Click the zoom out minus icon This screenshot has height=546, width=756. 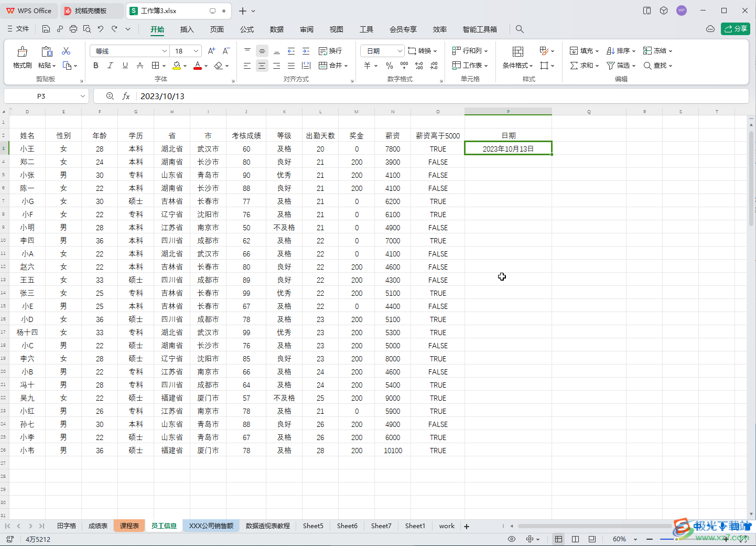click(x=650, y=539)
